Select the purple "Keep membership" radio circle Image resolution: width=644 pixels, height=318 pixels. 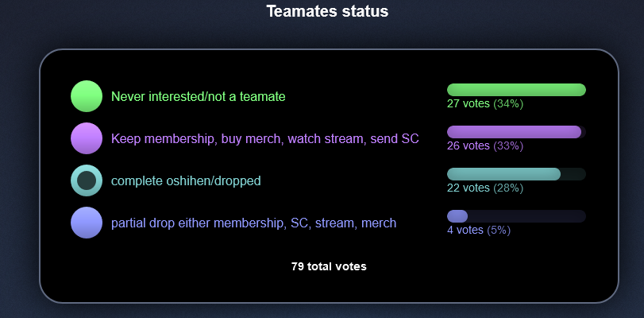click(x=87, y=138)
